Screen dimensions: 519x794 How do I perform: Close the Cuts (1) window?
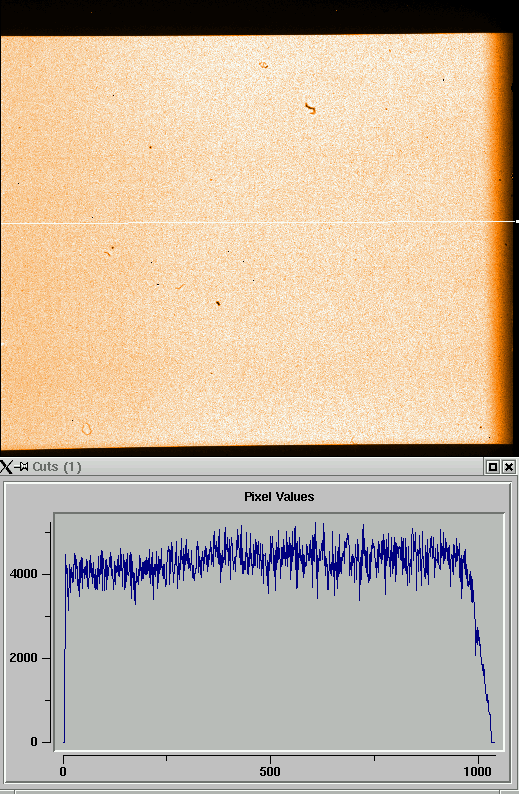click(508, 467)
